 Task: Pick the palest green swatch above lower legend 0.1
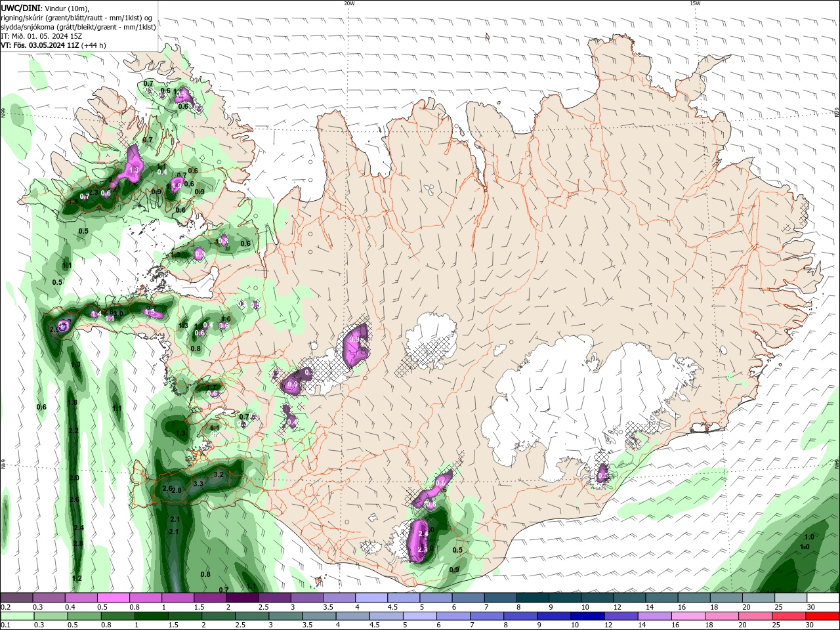[x=17, y=616]
